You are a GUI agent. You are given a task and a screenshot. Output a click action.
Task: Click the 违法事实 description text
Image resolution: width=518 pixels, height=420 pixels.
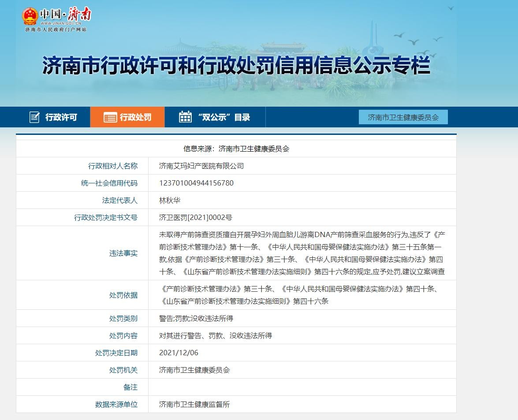tap(302, 253)
